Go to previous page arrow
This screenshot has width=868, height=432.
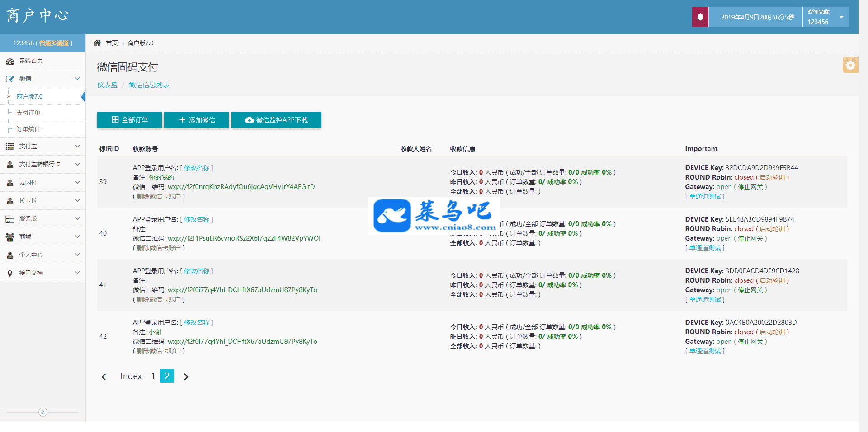click(104, 377)
